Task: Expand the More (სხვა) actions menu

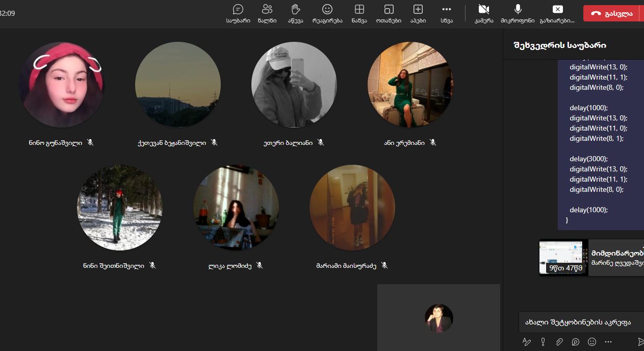Action: [447, 13]
